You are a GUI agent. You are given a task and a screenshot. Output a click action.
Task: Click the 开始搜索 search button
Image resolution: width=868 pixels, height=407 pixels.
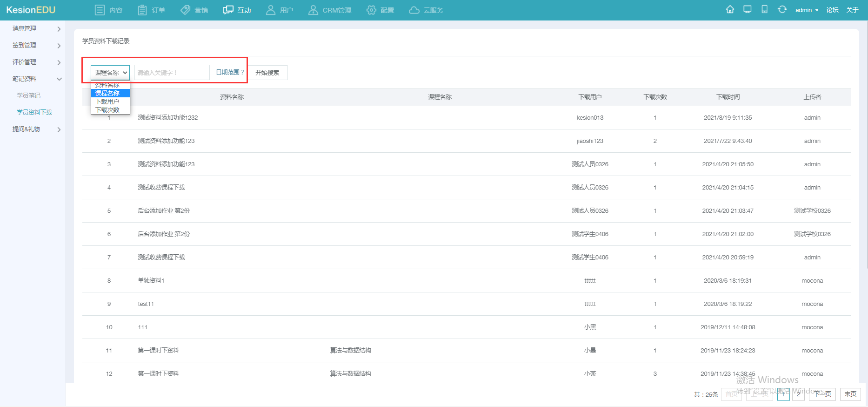[x=267, y=73]
